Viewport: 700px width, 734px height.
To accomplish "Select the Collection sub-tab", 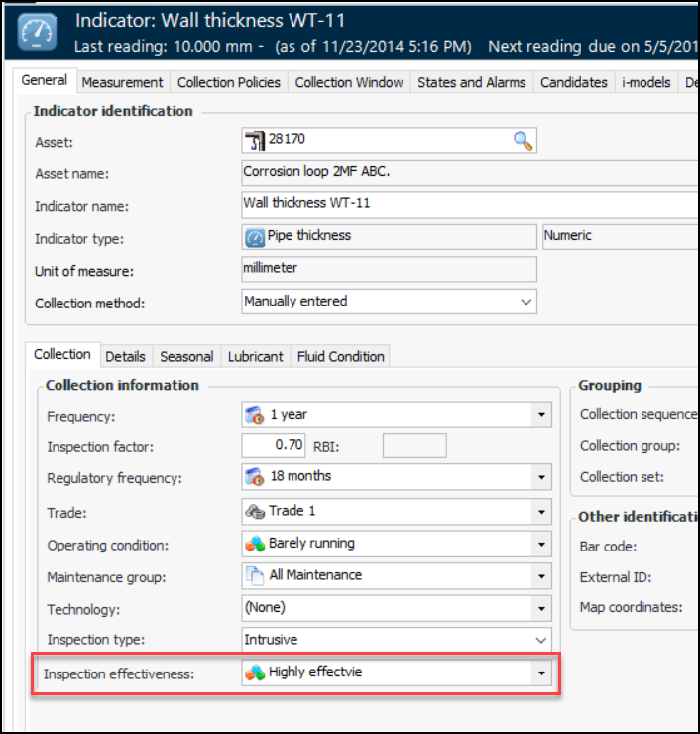I will [62, 354].
